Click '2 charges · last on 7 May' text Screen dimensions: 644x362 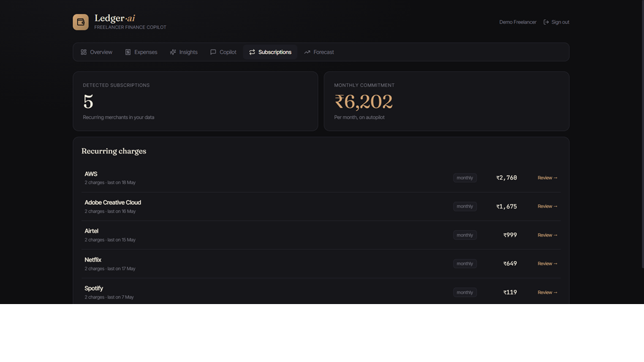[109, 297]
